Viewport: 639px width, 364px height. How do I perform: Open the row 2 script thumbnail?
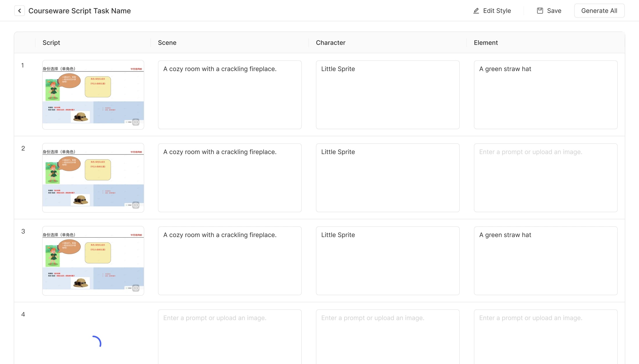pos(93,178)
